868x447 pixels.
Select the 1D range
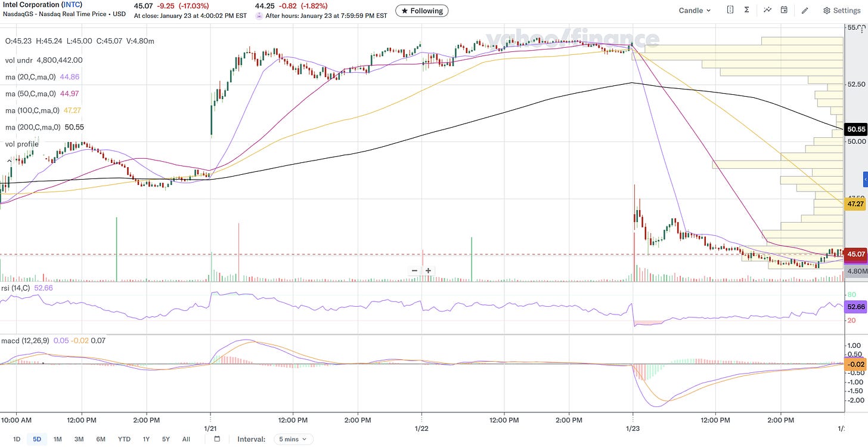[x=17, y=439]
